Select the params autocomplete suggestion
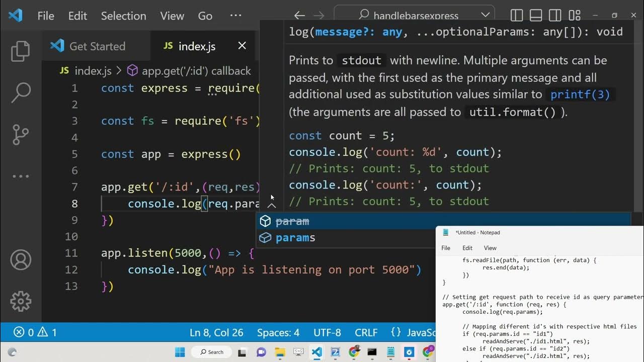 [x=295, y=238]
